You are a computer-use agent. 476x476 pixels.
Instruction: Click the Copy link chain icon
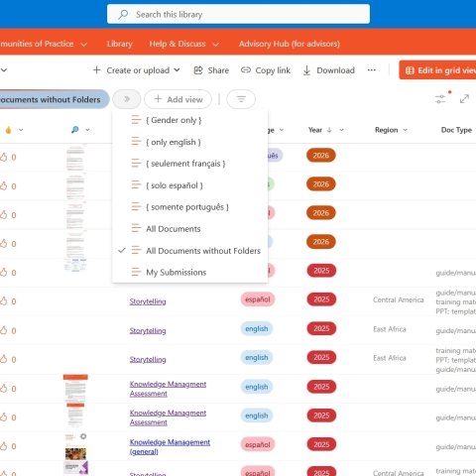(246, 70)
